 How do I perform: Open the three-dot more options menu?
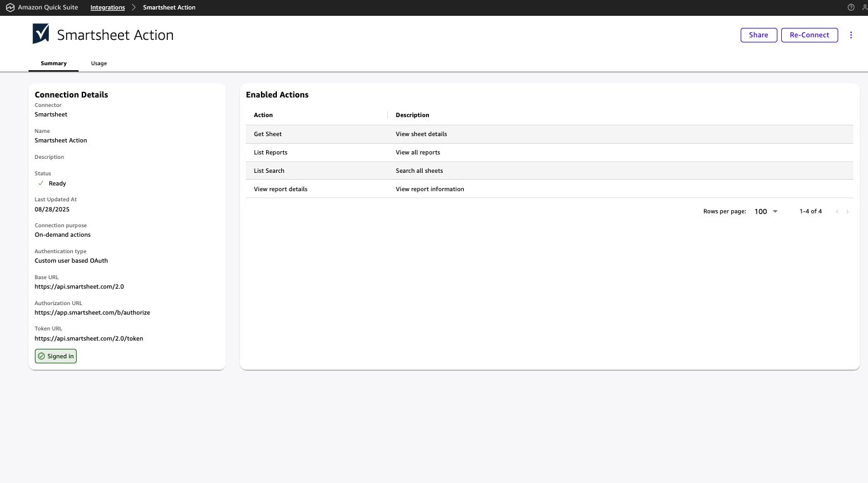[x=851, y=35]
